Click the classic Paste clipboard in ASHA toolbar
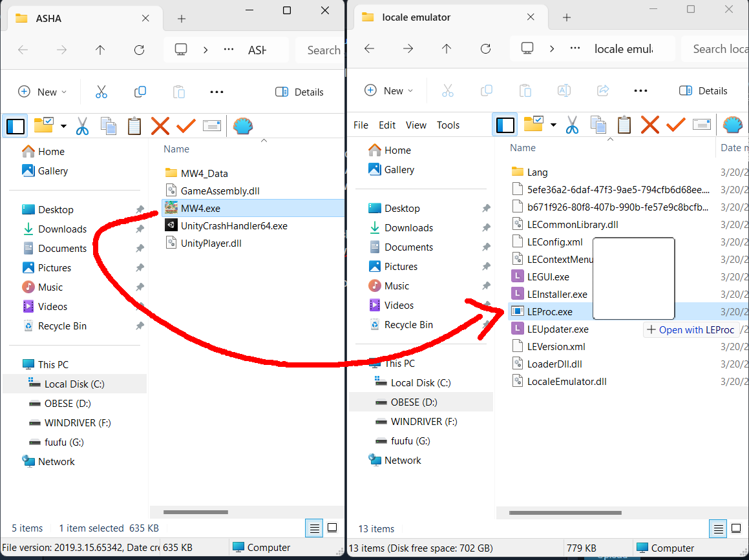 coord(134,126)
